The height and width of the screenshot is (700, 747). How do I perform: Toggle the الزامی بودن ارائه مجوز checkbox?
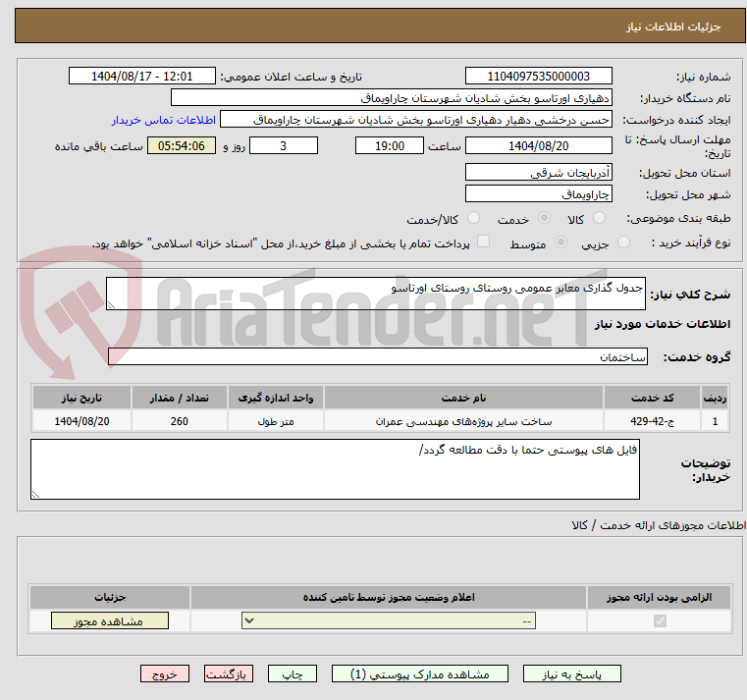659,621
